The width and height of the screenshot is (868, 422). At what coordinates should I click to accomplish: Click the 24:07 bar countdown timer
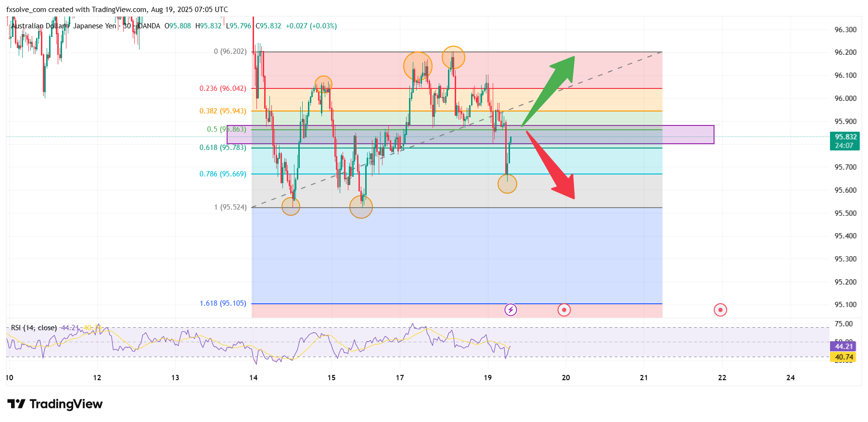[844, 146]
